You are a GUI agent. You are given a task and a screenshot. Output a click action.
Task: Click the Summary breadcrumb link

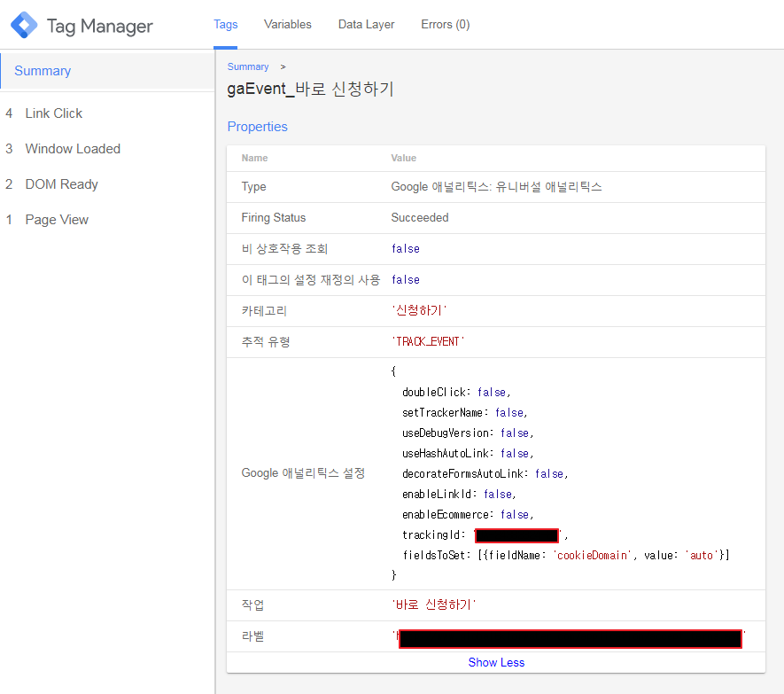click(247, 67)
